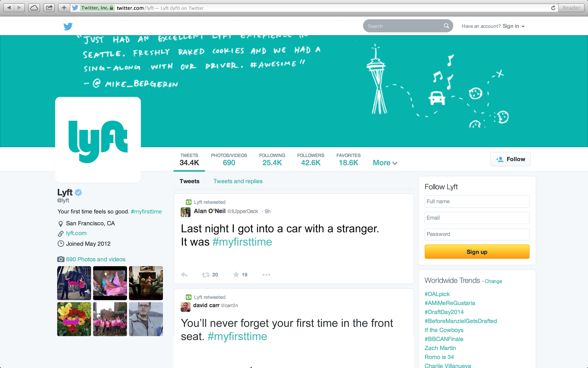Click the Full name input field
Screen dimensions: 588x368
[x=477, y=201]
